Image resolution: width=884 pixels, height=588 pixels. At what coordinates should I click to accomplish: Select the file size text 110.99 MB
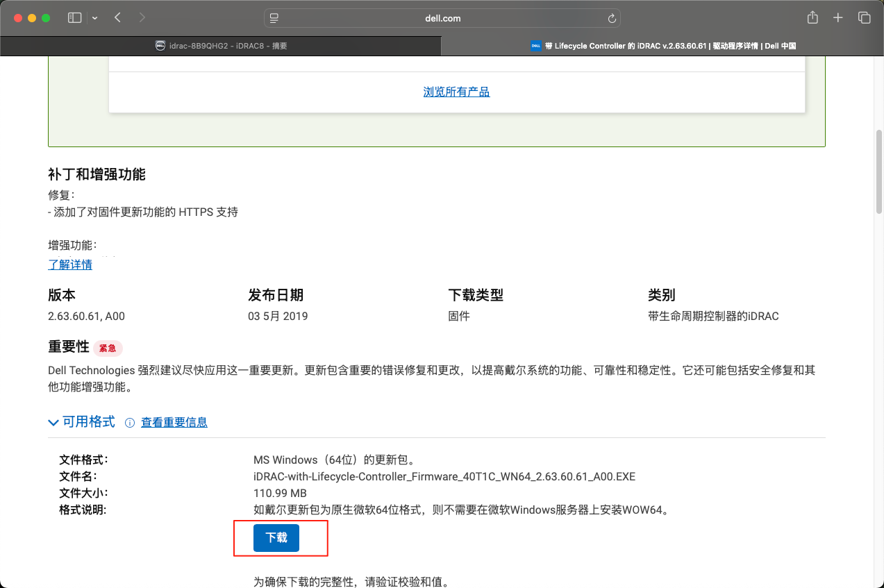pos(280,493)
